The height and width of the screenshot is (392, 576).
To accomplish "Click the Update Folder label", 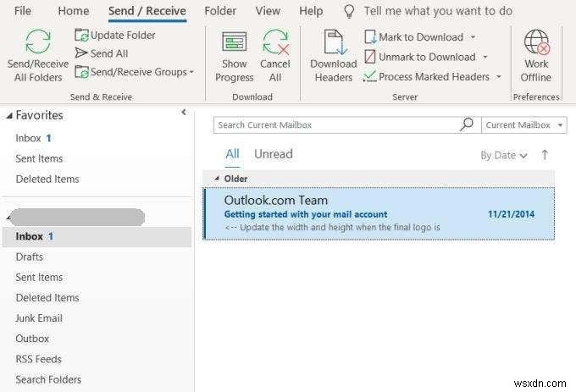I will pyautogui.click(x=123, y=36).
